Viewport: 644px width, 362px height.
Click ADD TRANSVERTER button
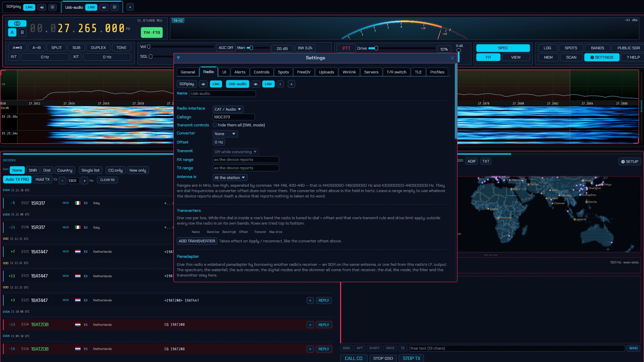pyautogui.click(x=197, y=241)
